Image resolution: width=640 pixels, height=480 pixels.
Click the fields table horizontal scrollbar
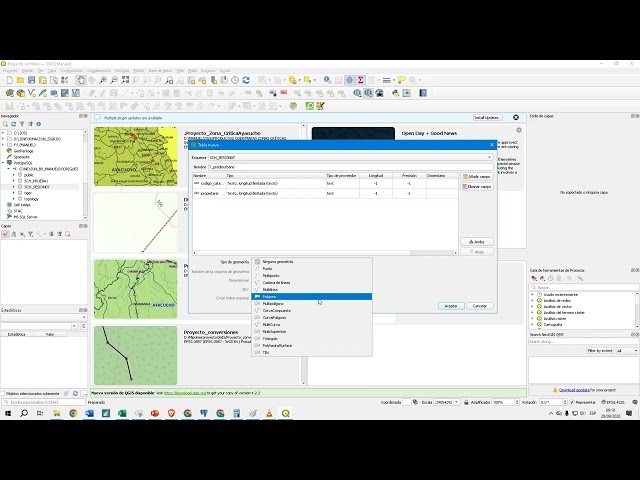click(x=325, y=253)
